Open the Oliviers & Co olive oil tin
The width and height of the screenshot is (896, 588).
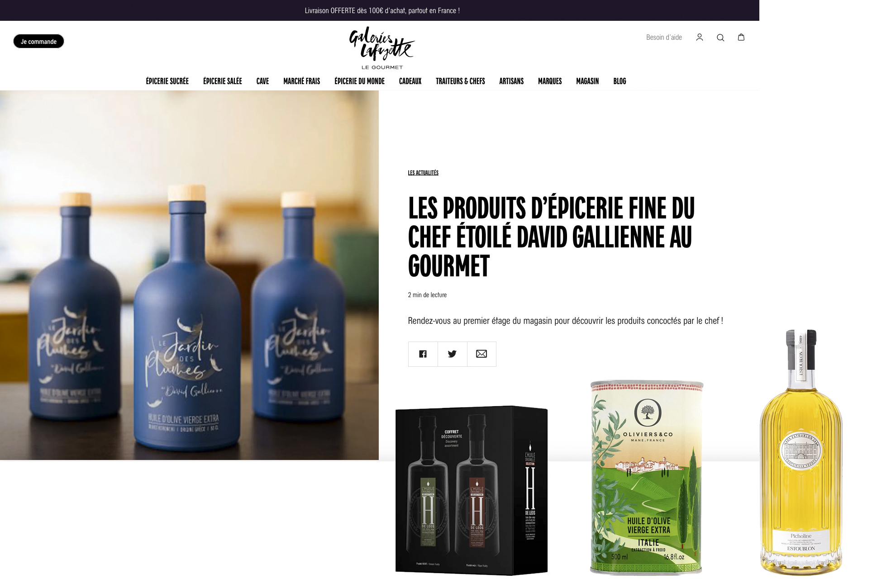click(647, 478)
